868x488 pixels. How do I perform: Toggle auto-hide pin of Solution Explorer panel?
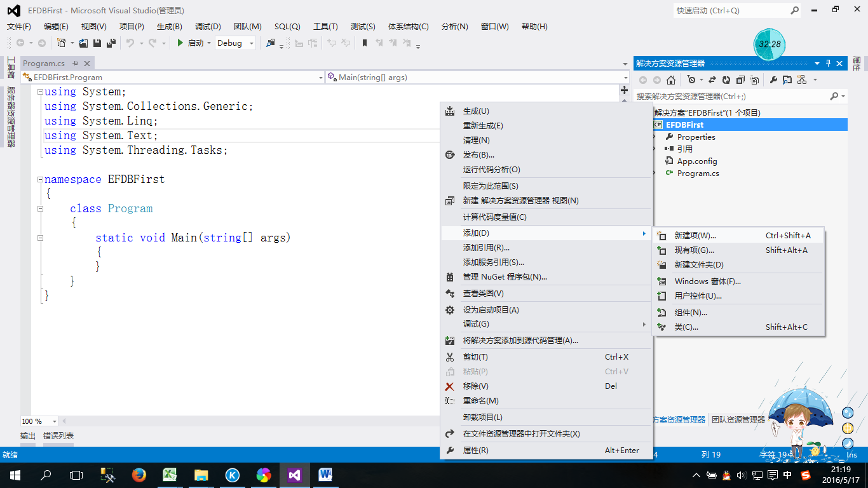click(828, 63)
